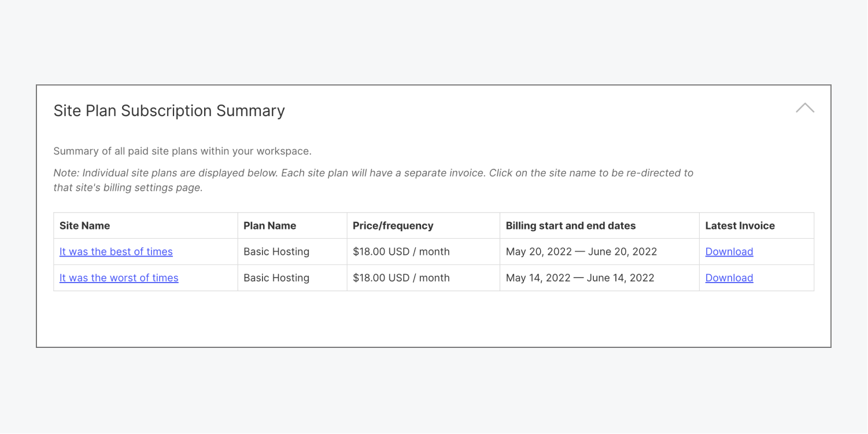The image size is (868, 434).
Task: Click the price cell in the worst of times row
Action: 401,278
